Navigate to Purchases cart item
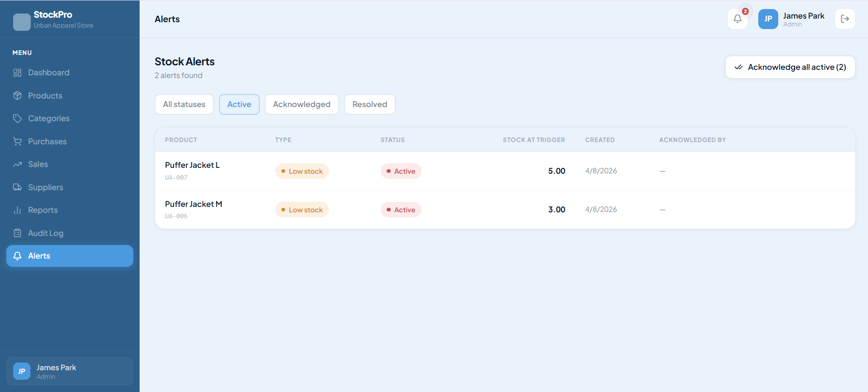Image resolution: width=868 pixels, height=392 pixels. coord(47,142)
